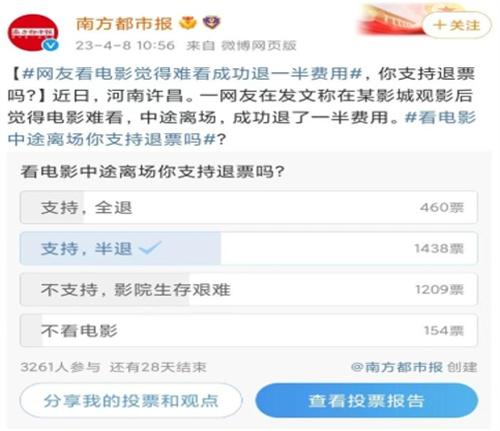Pick the poll option 不看电影

[x=249, y=331]
